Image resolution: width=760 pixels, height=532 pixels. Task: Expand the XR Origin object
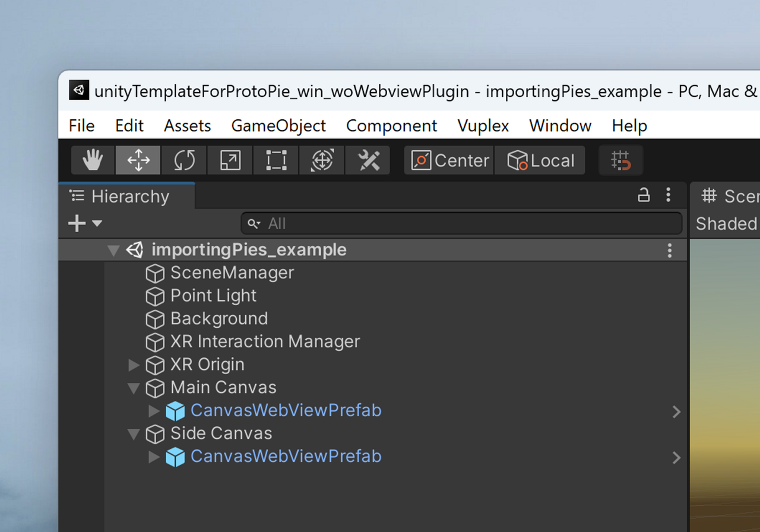(x=134, y=365)
